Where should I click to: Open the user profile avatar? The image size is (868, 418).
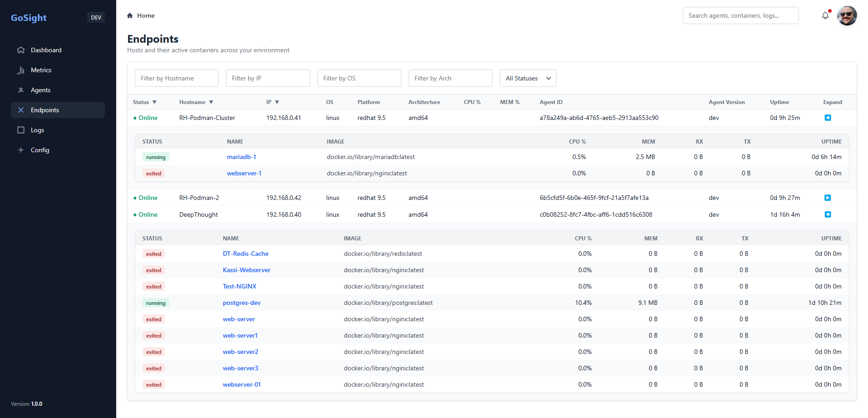pyautogui.click(x=847, y=15)
